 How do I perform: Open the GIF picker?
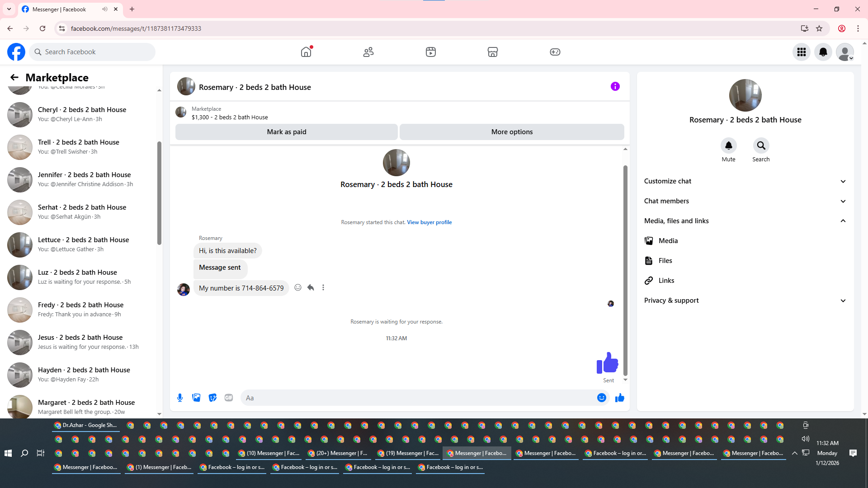(229, 398)
